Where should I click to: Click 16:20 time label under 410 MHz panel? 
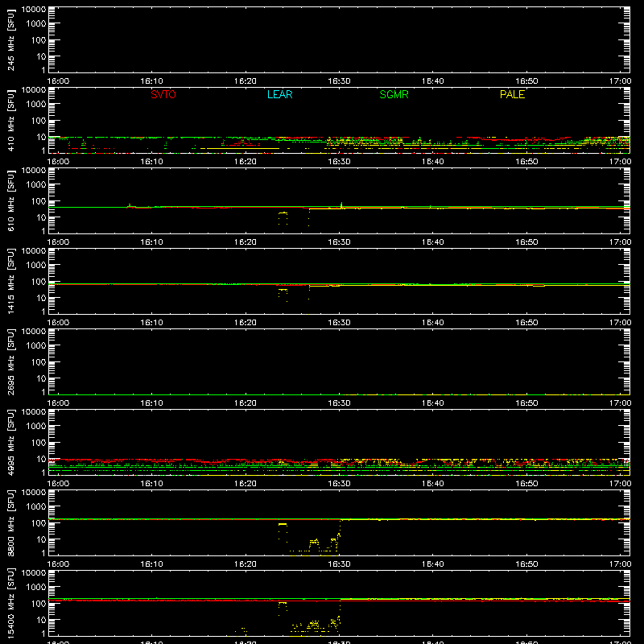click(x=246, y=162)
